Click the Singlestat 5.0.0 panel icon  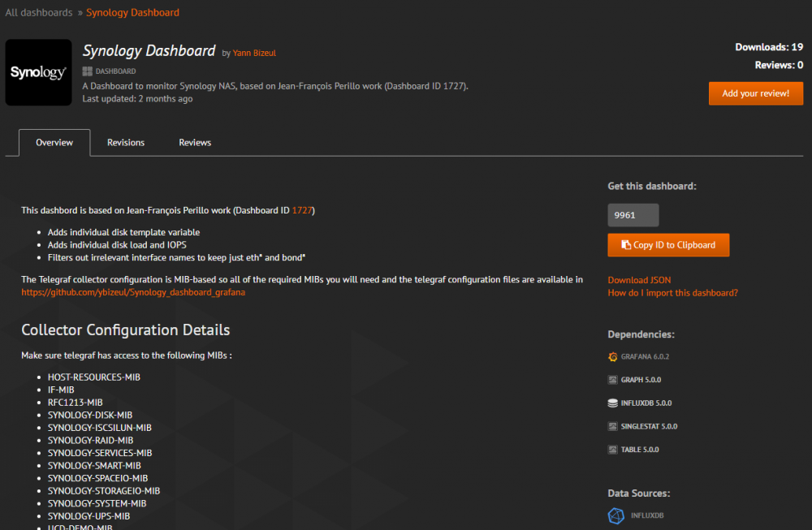point(612,426)
